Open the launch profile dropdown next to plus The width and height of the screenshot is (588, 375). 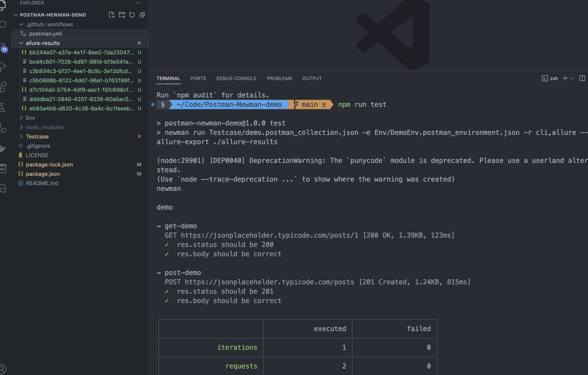pyautogui.click(x=572, y=78)
